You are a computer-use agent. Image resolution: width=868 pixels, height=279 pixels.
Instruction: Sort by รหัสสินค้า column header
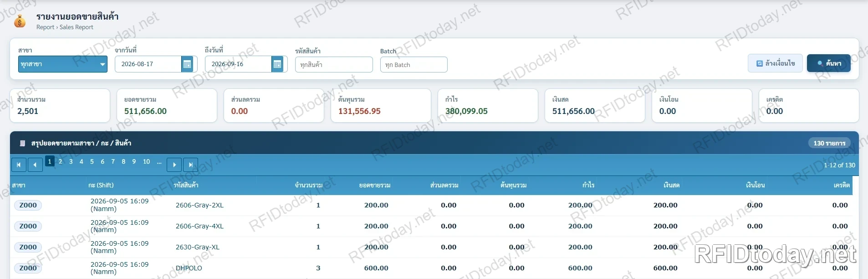[186, 185]
